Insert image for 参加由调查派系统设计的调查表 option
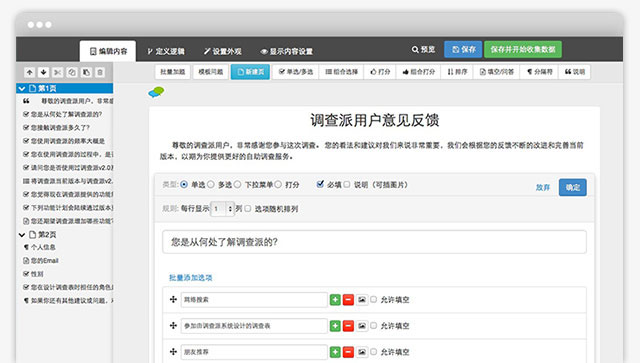This screenshot has height=363, width=640. [x=362, y=326]
